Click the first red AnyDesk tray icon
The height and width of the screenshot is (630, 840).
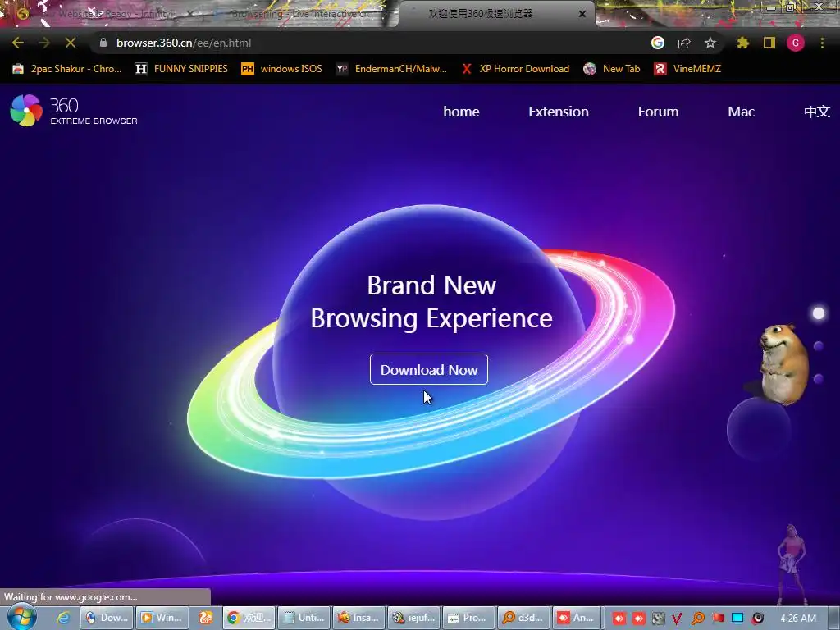pyautogui.click(x=619, y=619)
